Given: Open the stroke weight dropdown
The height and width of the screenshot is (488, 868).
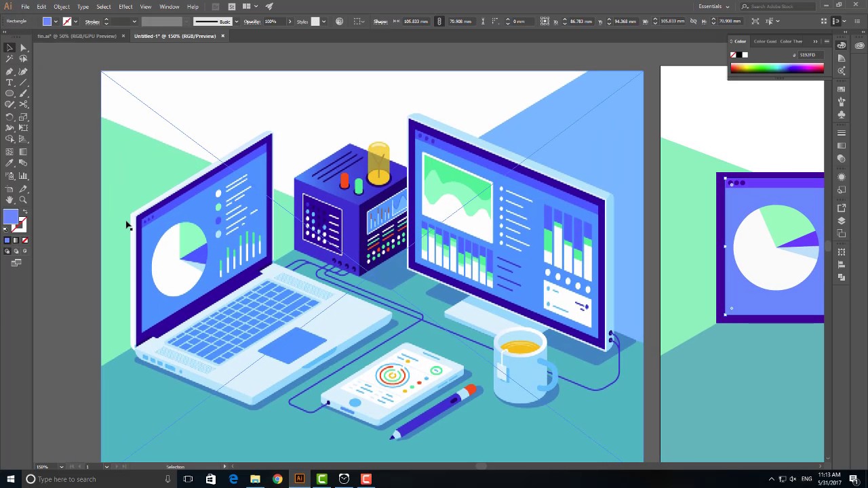Looking at the screenshot, I should click(134, 22).
